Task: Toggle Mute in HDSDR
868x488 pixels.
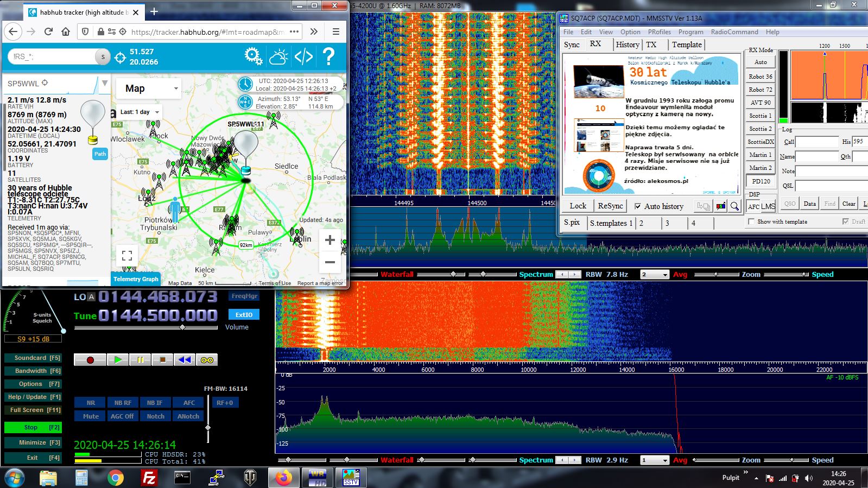Action: point(91,416)
